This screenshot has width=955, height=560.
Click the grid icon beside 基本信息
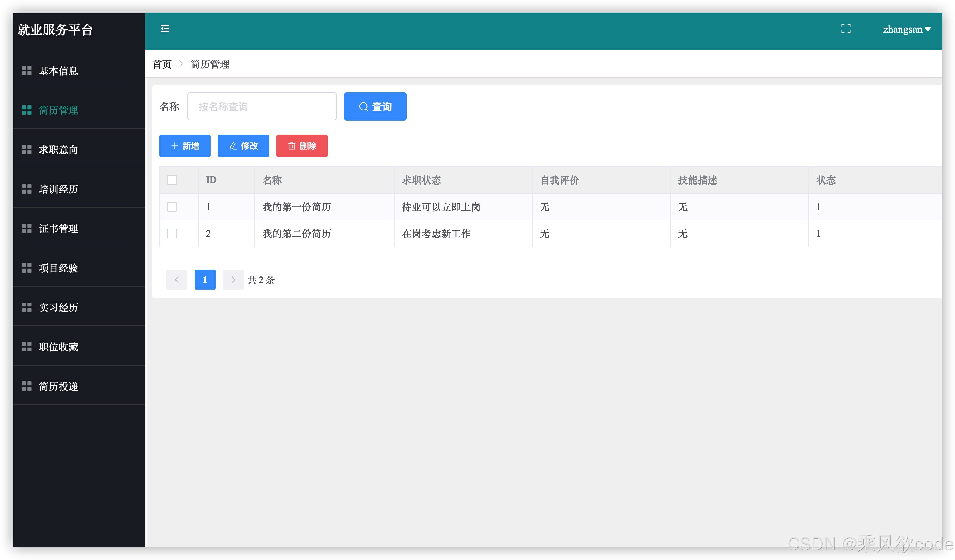(x=26, y=71)
